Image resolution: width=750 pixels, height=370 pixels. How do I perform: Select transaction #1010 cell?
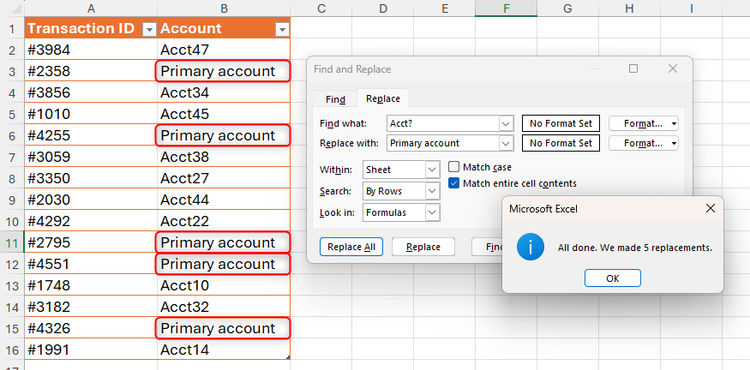[x=91, y=114]
